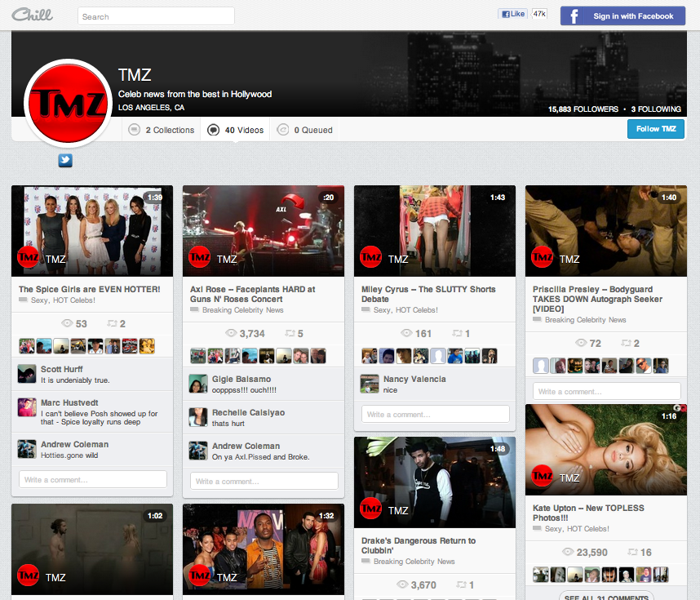700x600 pixels.
Task: Click the eye icon beside 161 views
Action: click(x=406, y=333)
